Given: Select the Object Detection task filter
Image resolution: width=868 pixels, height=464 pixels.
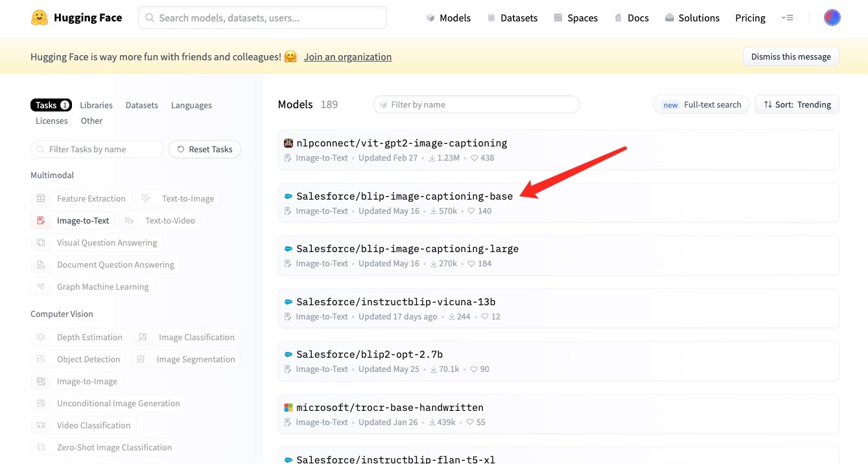Looking at the screenshot, I should pyautogui.click(x=78, y=359).
